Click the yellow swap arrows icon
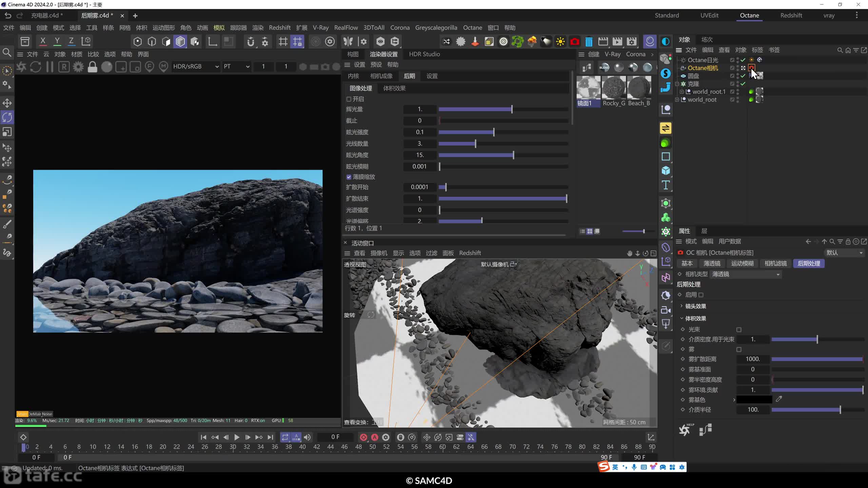Screen dimensions: 868x488 pyautogui.click(x=666, y=128)
